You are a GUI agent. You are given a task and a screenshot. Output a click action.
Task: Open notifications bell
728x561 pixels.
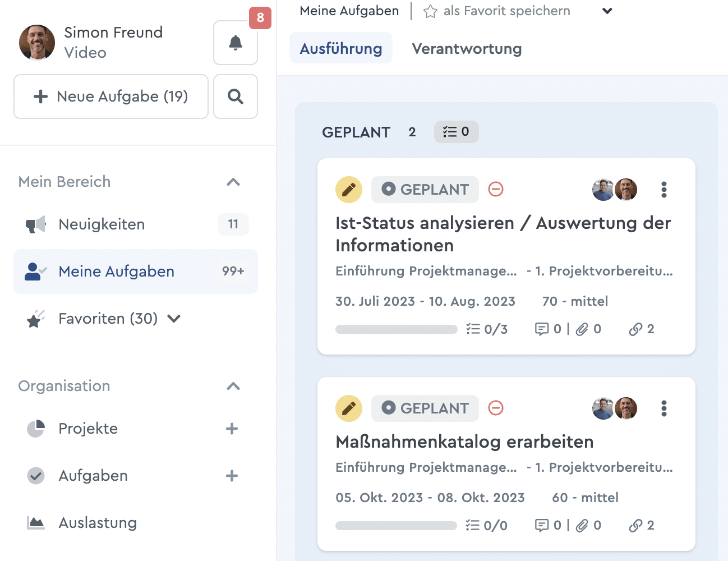pyautogui.click(x=236, y=43)
